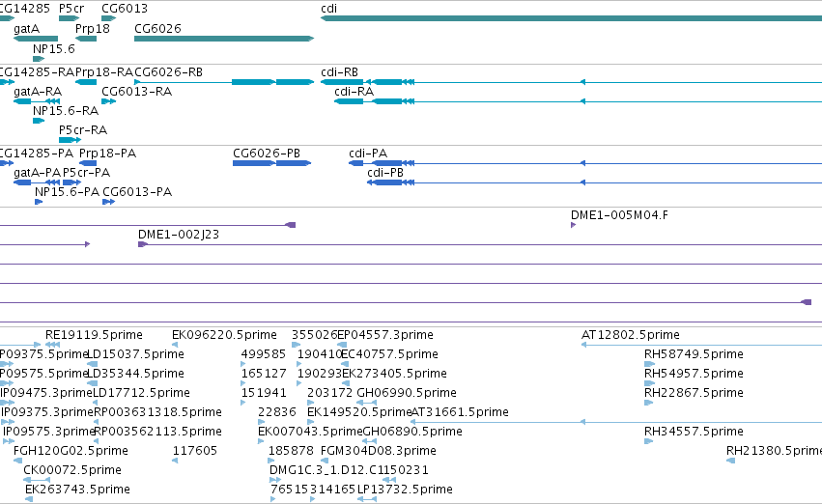The width and height of the screenshot is (822, 504).
Task: Select the 499585 feature label
Action: (263, 354)
